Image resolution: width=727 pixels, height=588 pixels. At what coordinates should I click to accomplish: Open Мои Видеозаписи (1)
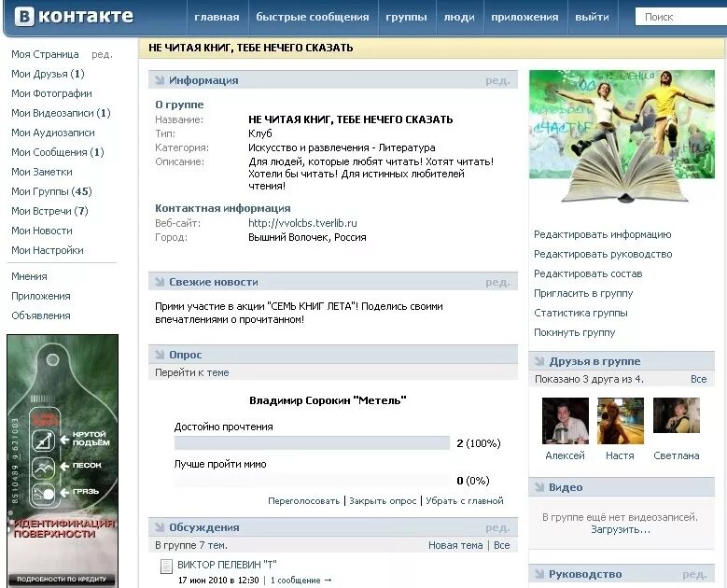coord(61,113)
